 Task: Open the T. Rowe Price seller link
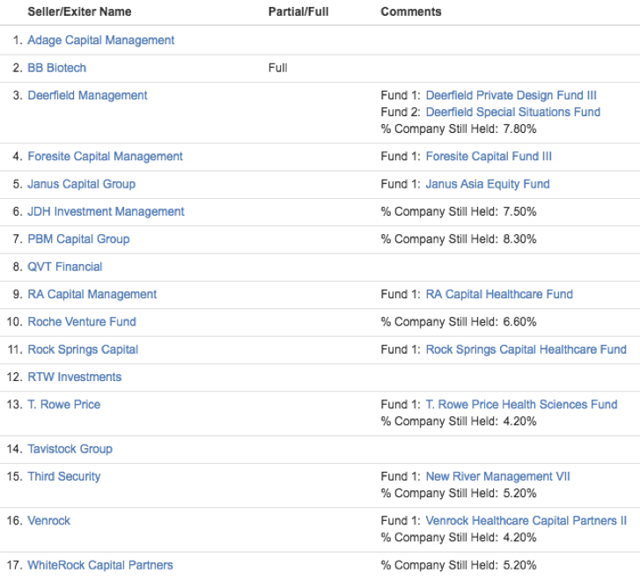click(64, 405)
